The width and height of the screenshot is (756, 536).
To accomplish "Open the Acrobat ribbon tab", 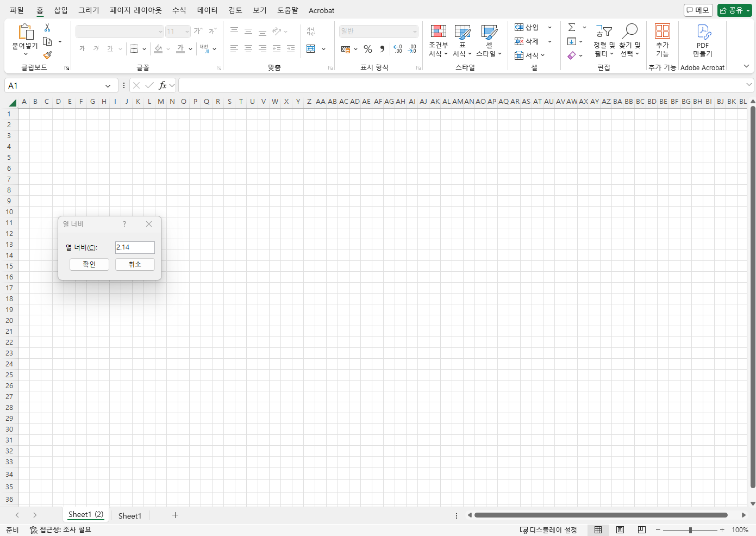I will [322, 10].
